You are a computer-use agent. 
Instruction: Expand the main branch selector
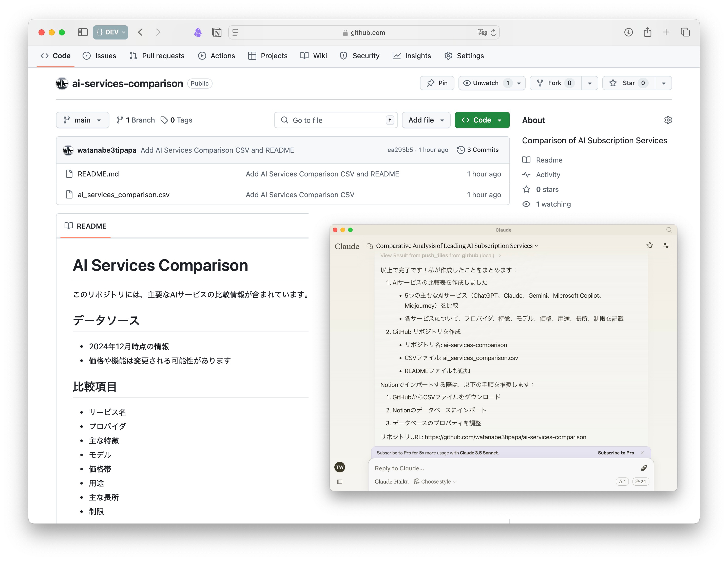pyautogui.click(x=83, y=120)
